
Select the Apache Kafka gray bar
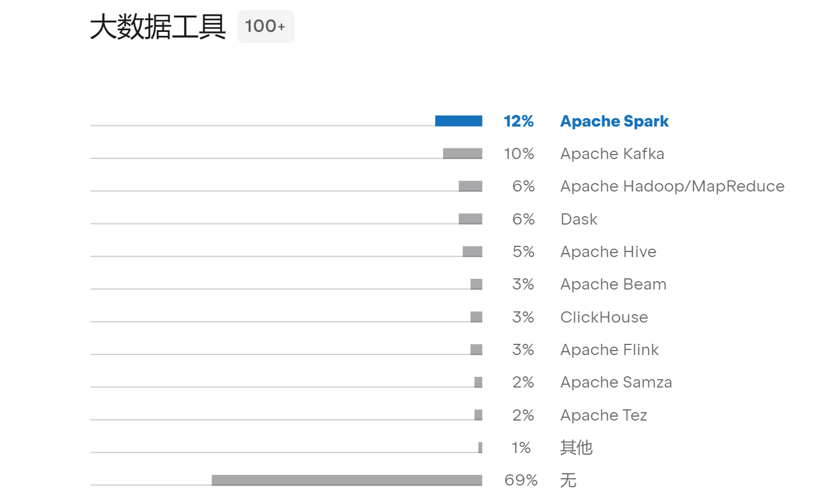462,153
